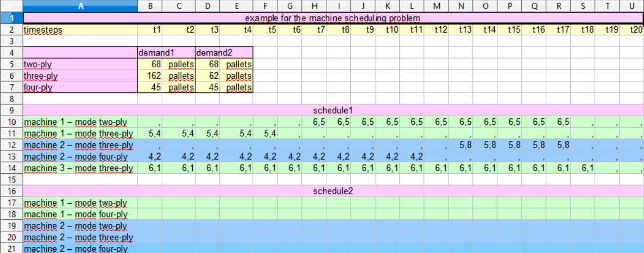Image resolution: width=644 pixels, height=253 pixels.
Task: Select the column U header
Action: 631,6
